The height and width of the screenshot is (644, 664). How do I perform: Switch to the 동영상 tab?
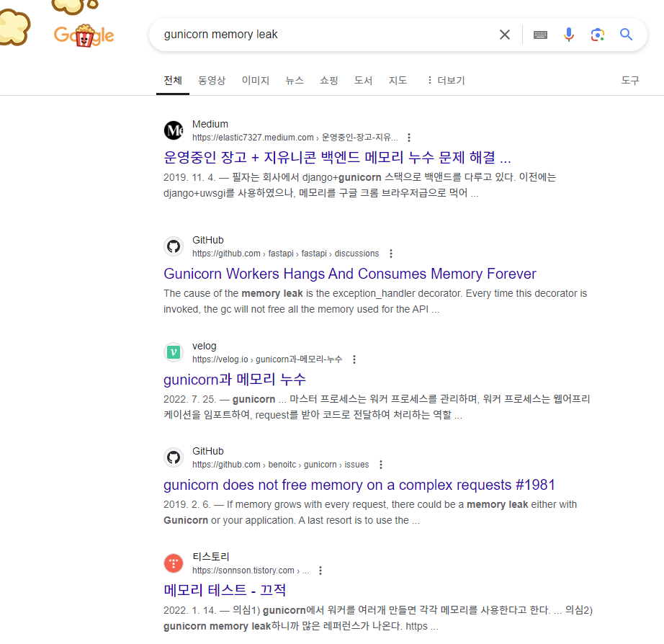(212, 81)
